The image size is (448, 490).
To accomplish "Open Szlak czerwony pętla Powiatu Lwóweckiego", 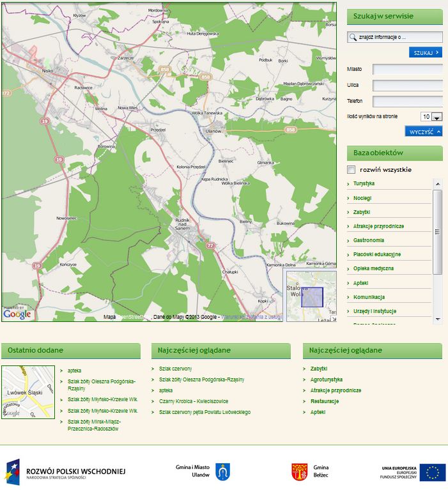I will click(205, 412).
